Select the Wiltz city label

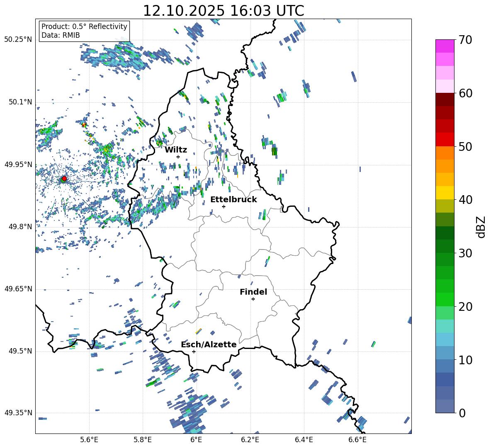tap(176, 150)
